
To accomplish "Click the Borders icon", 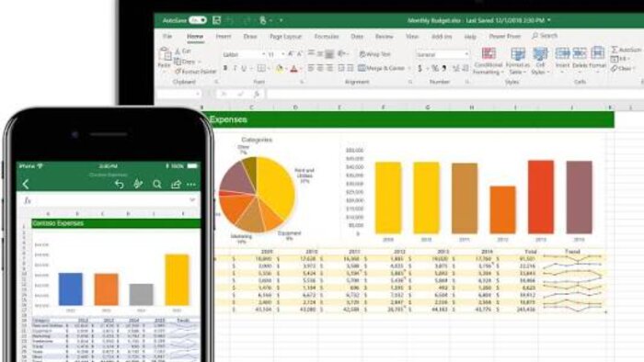I will coord(261,68).
